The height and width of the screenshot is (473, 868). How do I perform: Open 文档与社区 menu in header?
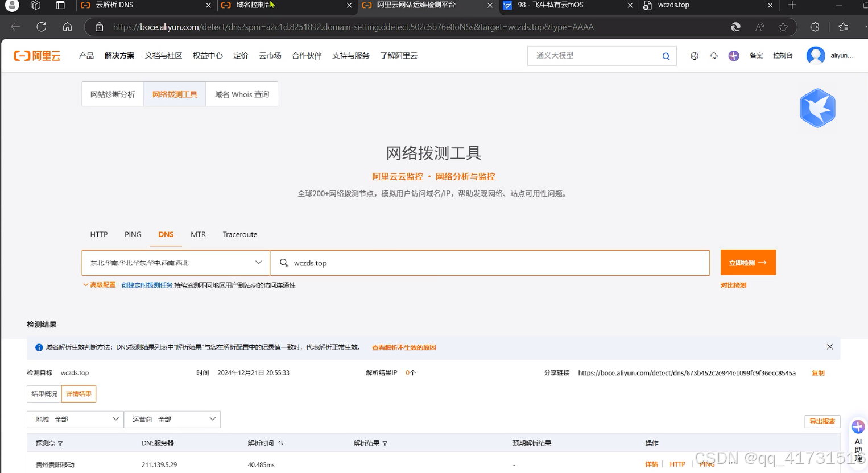(163, 56)
